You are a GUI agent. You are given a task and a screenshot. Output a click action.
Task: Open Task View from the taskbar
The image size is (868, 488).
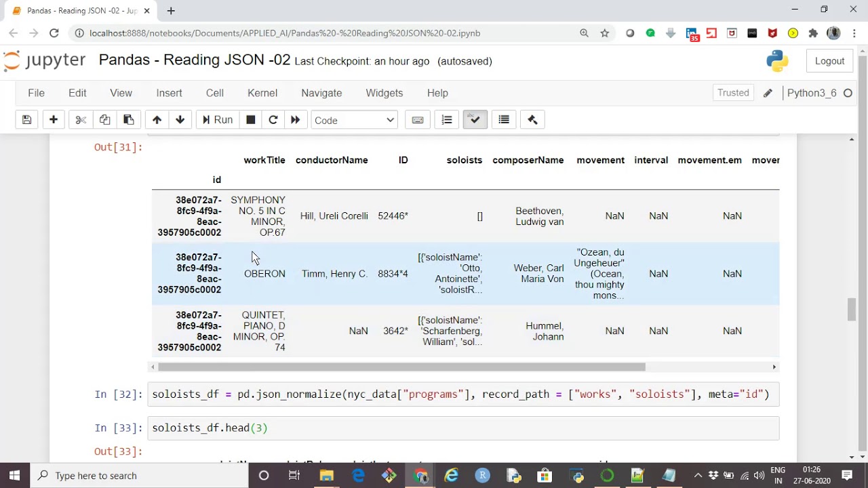[294, 475]
